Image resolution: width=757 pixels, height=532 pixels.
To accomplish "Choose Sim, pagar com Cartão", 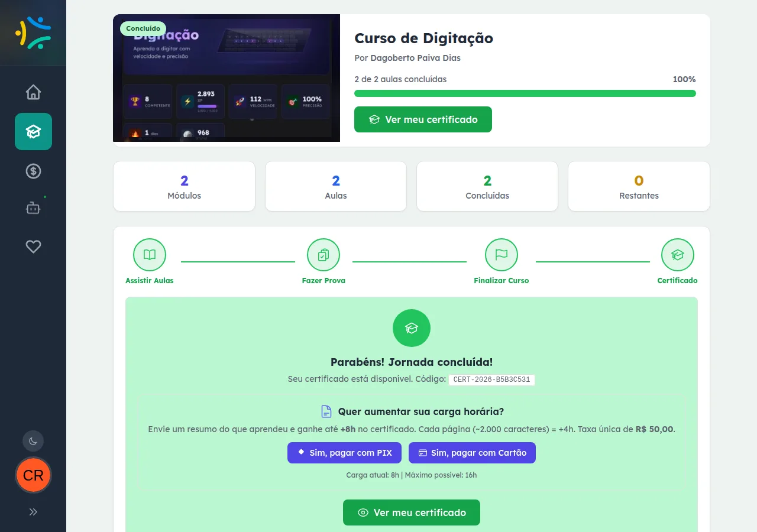I will pos(472,453).
